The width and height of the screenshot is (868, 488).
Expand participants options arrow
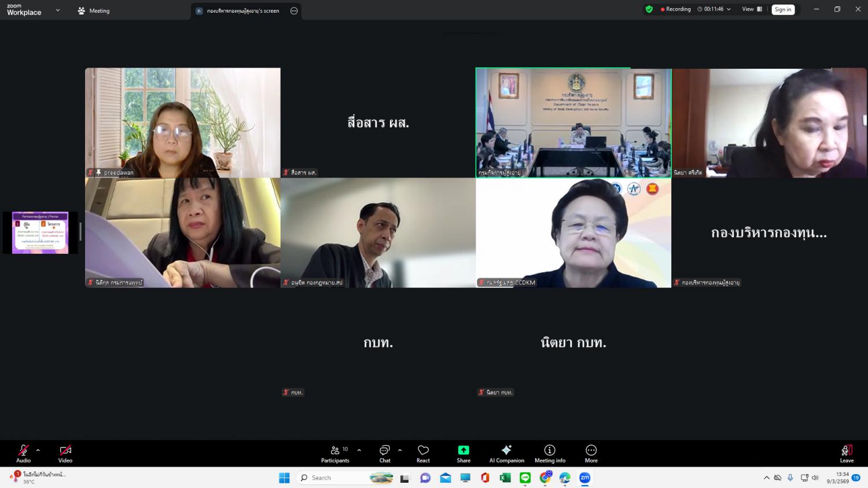[359, 450]
